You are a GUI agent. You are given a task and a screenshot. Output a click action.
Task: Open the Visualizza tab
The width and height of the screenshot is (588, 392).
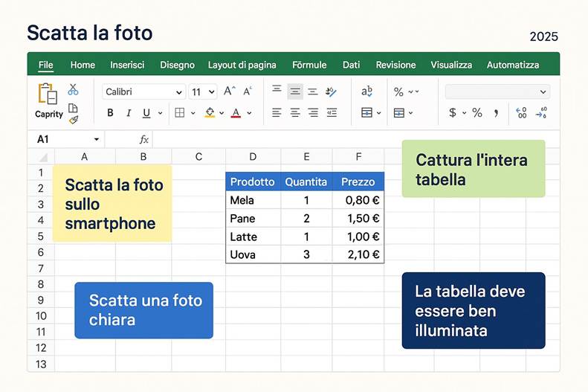tap(451, 65)
